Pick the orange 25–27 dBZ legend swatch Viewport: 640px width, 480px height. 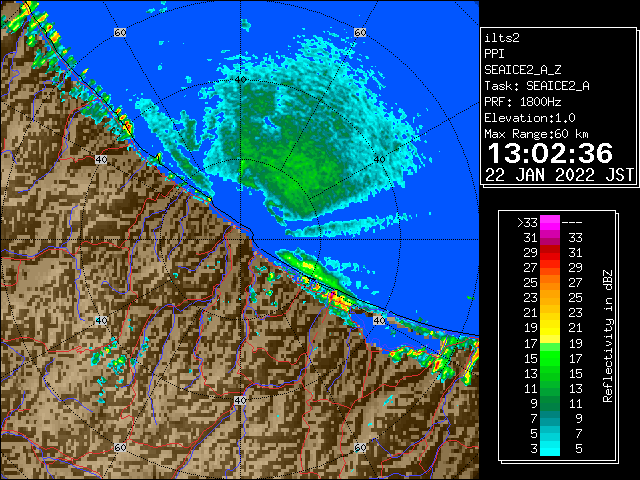550,283
